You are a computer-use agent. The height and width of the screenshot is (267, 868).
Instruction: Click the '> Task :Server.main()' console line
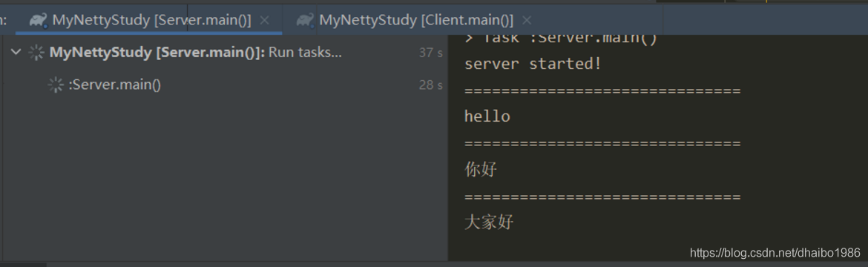coord(560,39)
